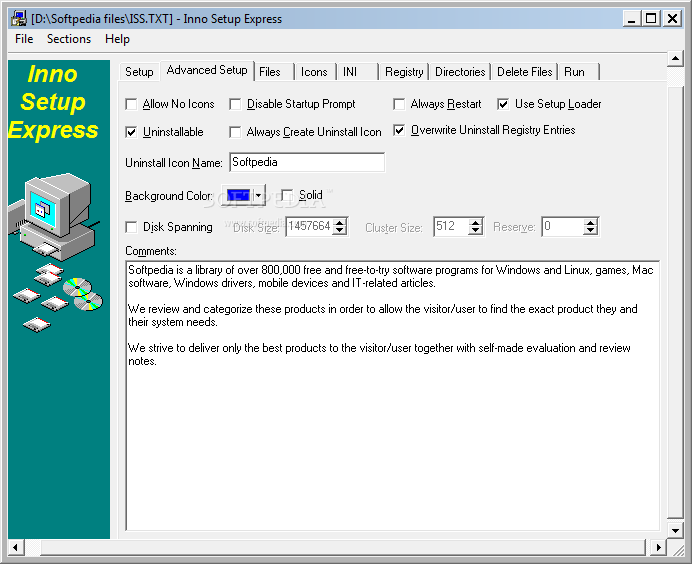Open the Delete Files tab
Viewport: 692px width, 564px height.
[x=524, y=71]
